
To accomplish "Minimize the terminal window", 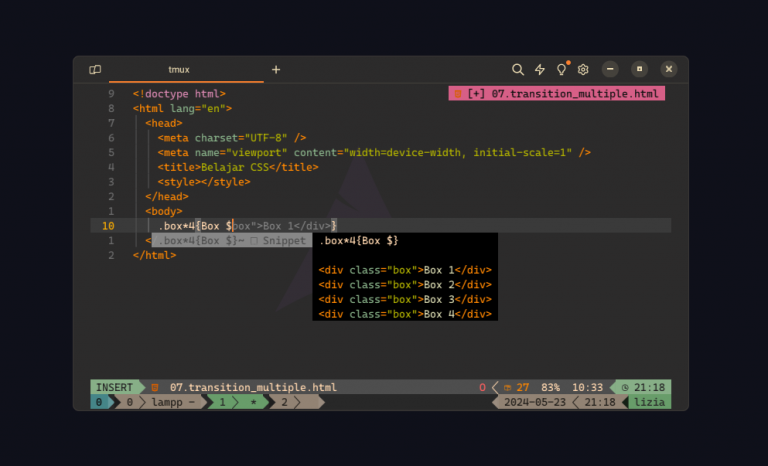I will (610, 70).
